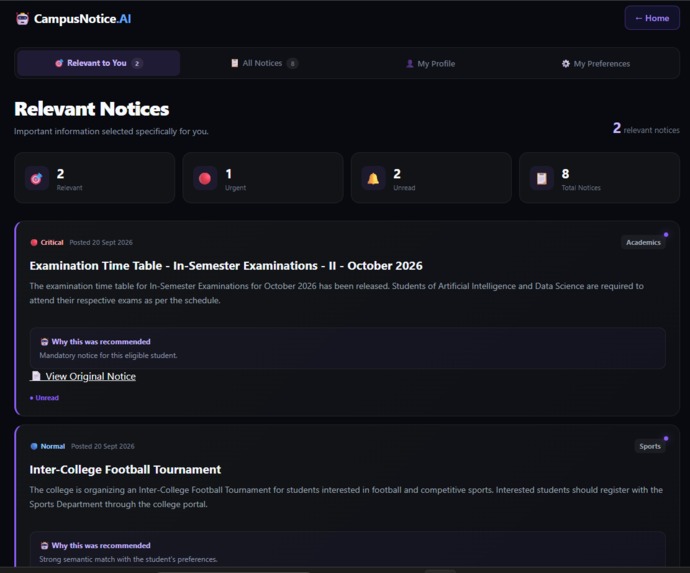Click the examination time table description paragraph
This screenshot has width=690, height=573.
pos(337,293)
